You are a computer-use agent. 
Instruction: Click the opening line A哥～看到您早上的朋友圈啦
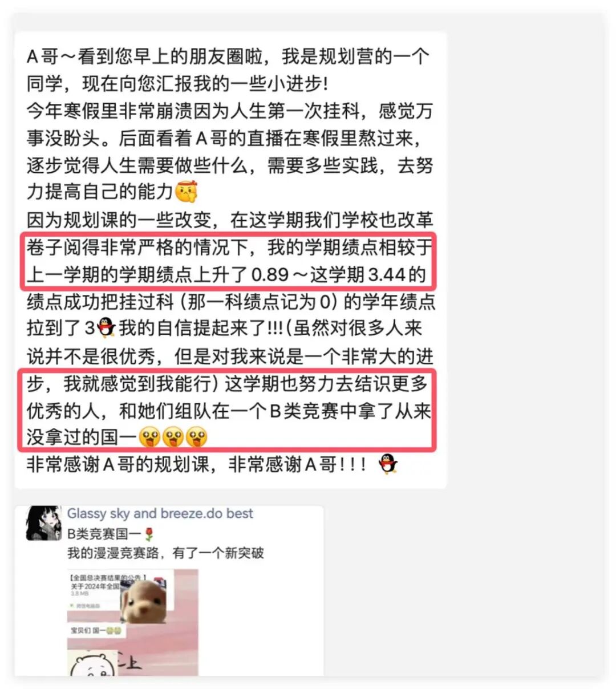pyautogui.click(x=228, y=57)
